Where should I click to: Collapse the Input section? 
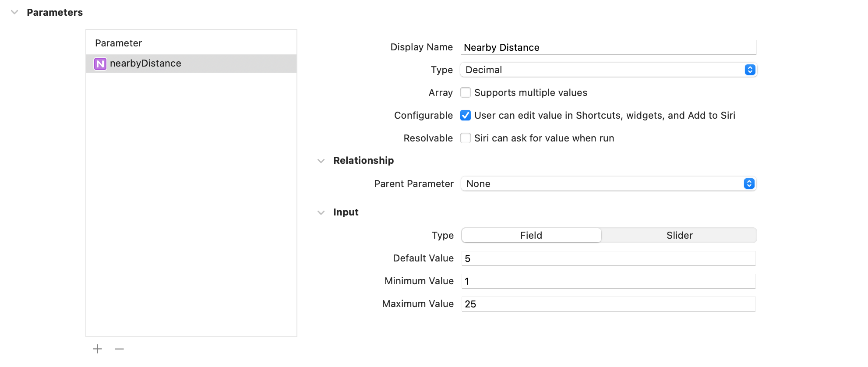[x=321, y=212]
